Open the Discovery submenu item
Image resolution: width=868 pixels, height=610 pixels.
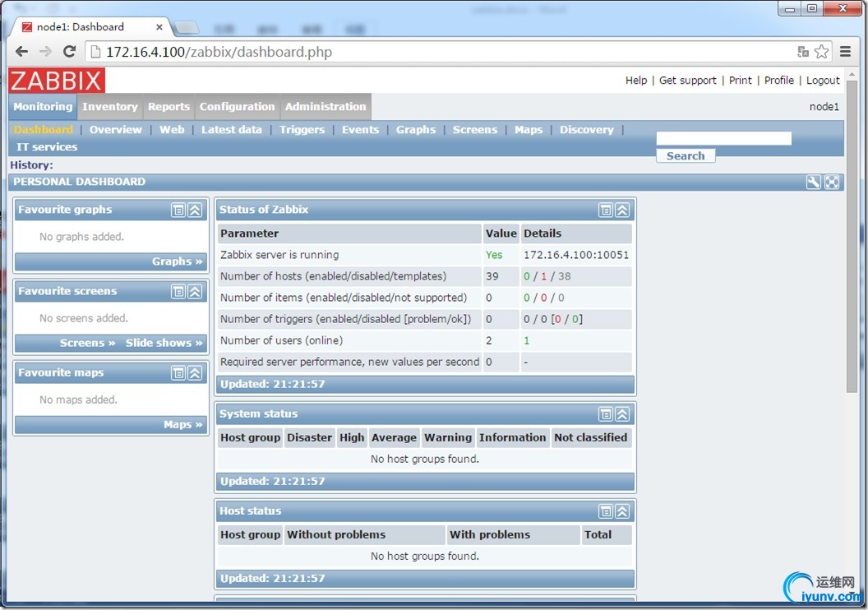tap(587, 130)
